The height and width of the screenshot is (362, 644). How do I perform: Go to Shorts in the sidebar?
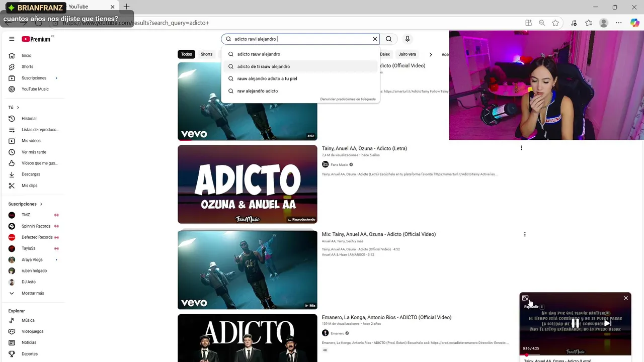tap(32, 67)
